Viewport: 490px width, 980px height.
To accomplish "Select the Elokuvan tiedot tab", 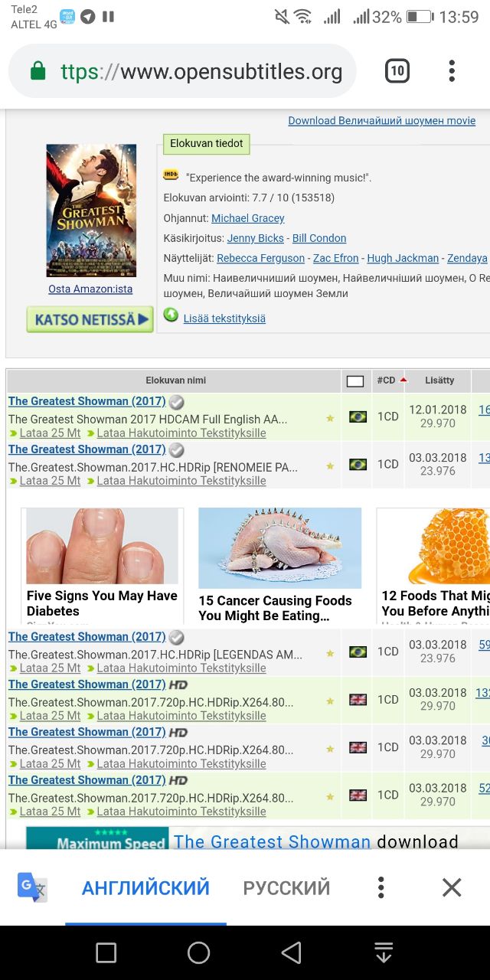I will click(x=207, y=143).
